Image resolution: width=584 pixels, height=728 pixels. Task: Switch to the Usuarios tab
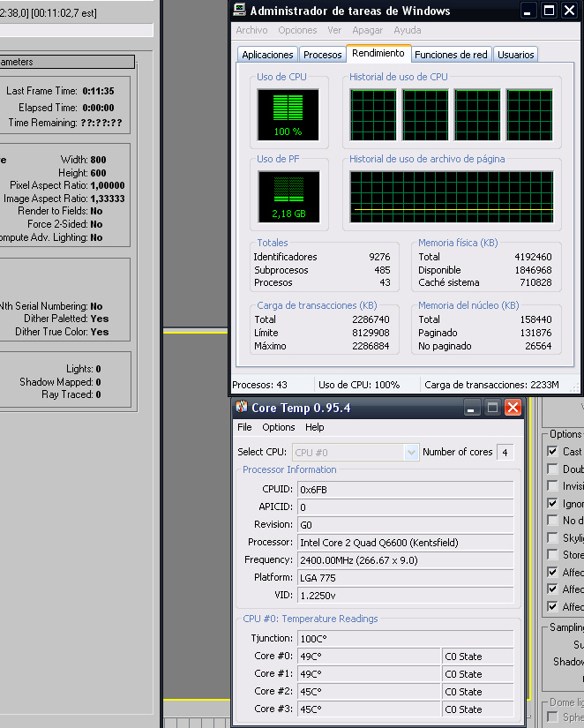coord(515,55)
